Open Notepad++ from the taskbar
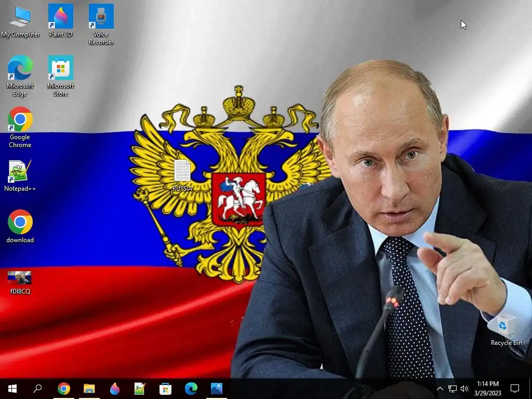Image resolution: width=532 pixels, height=399 pixels. (x=140, y=389)
